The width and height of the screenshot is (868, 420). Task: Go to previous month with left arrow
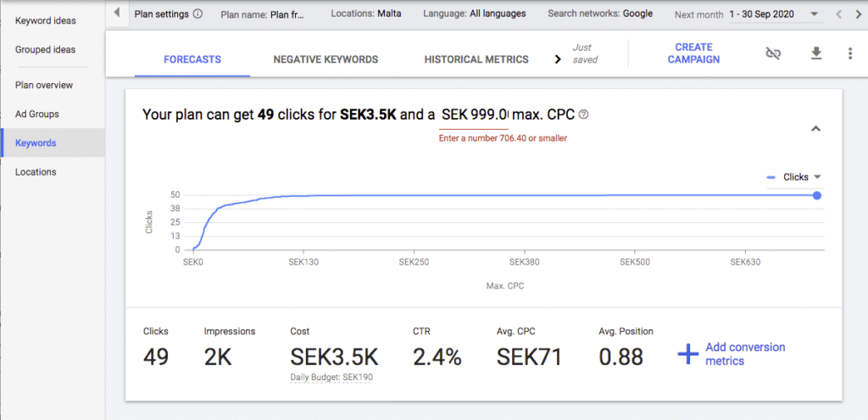click(x=839, y=14)
